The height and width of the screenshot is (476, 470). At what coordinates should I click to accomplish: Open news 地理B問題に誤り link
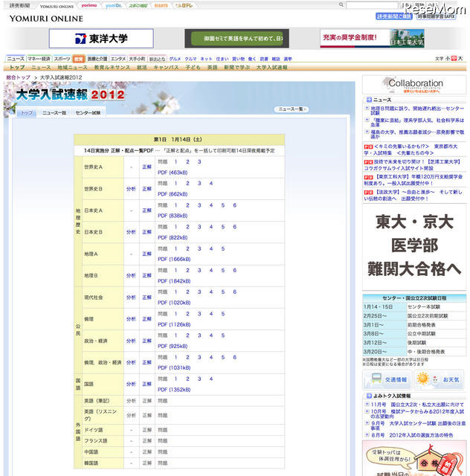(417, 111)
